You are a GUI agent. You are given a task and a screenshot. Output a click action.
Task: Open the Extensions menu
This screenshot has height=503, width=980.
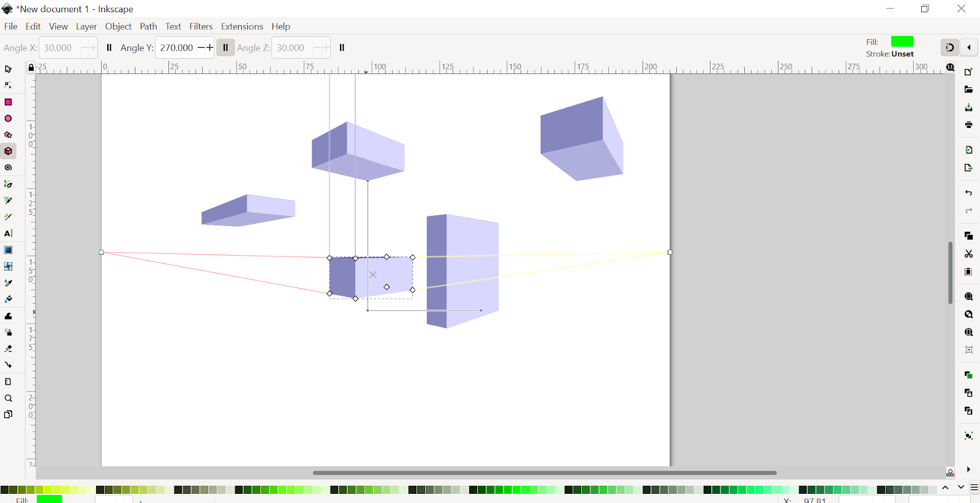pyautogui.click(x=242, y=26)
